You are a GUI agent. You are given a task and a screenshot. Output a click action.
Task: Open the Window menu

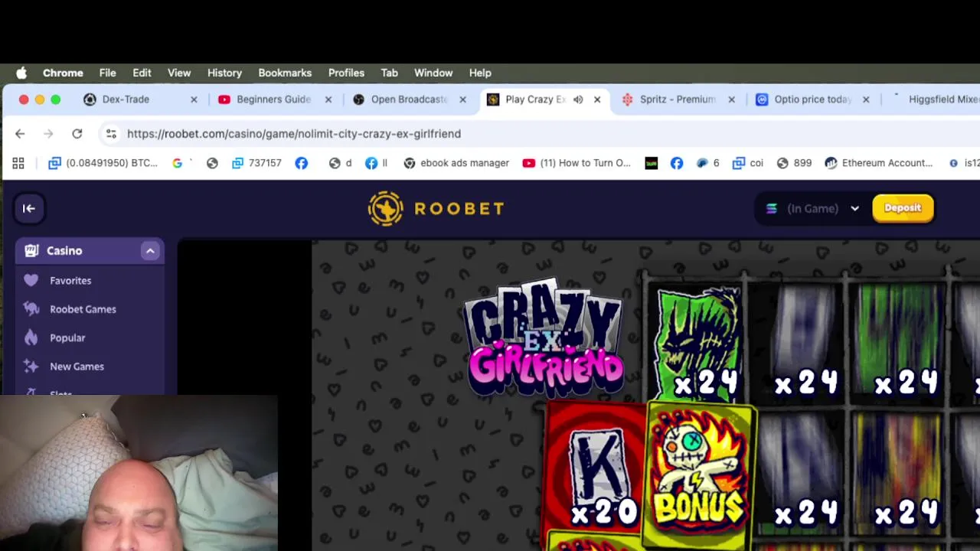pyautogui.click(x=433, y=73)
